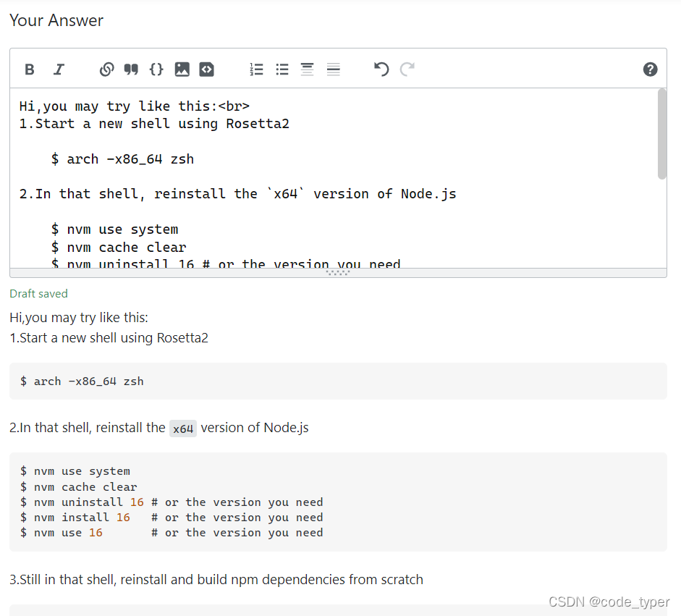Click the '$ nvm uninstall 16' preview line
Screen dimensions: 681x616
[172, 502]
